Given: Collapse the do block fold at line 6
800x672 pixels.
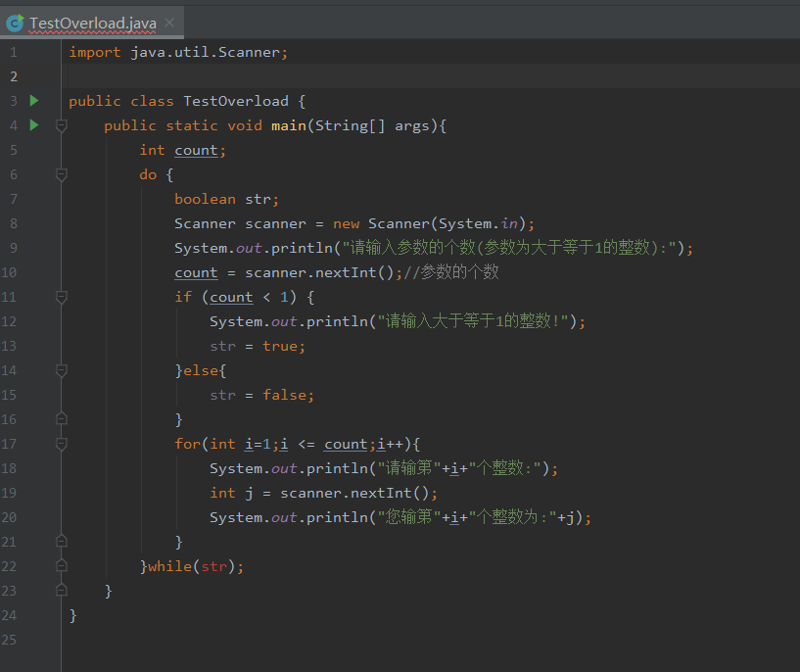Looking at the screenshot, I should pos(62,174).
